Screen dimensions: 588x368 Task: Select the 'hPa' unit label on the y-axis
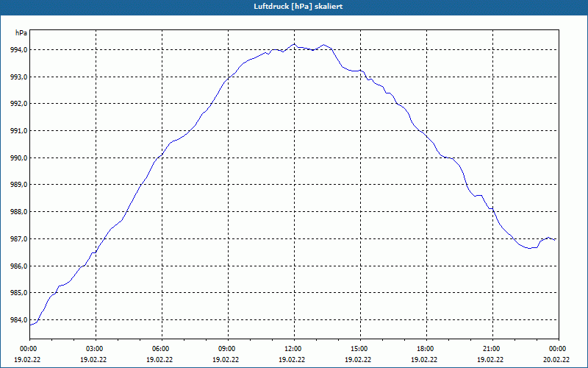point(21,33)
